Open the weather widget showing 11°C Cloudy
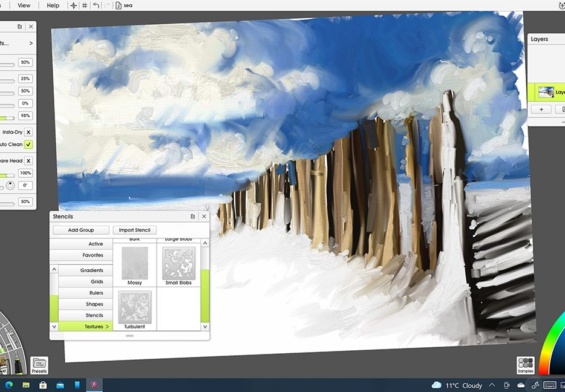 (457, 386)
